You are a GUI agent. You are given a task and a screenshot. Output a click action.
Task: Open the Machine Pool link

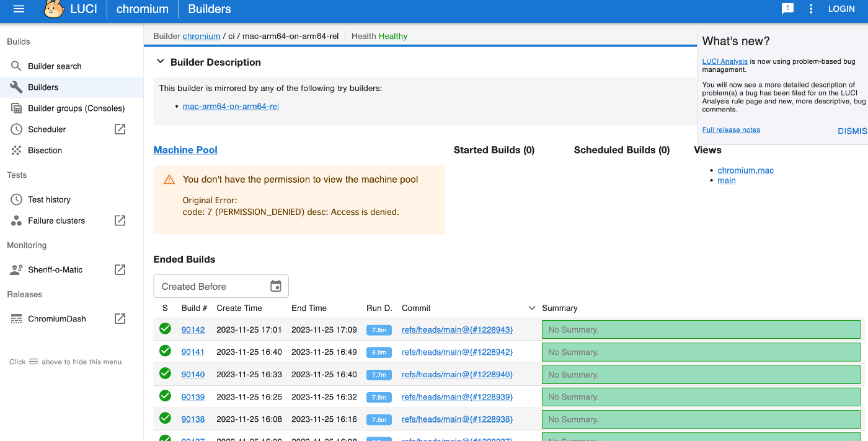[185, 150]
